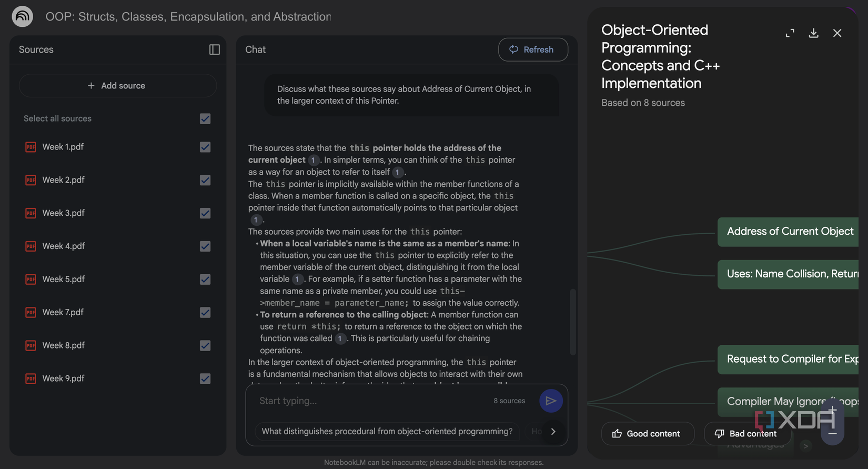Screen dimensions: 868x469
Task: Click the Week 4.pdf PDF icon
Action: 31,246
